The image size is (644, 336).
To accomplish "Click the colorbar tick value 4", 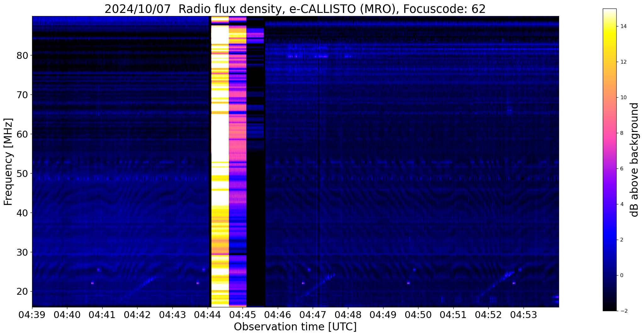I will 622,204.
